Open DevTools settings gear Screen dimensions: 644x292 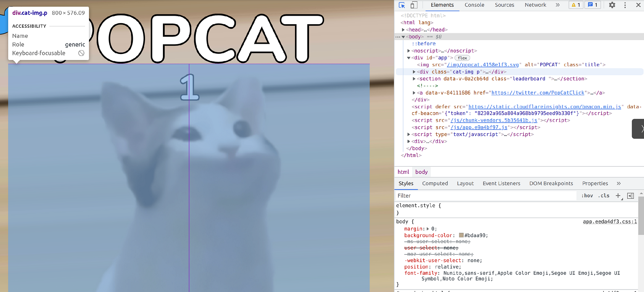point(612,5)
